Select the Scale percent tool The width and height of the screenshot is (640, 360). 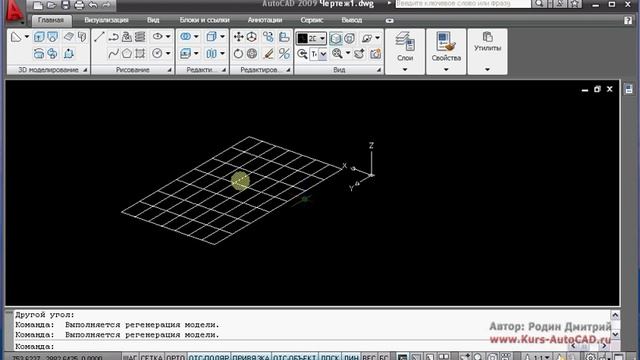pos(284,53)
